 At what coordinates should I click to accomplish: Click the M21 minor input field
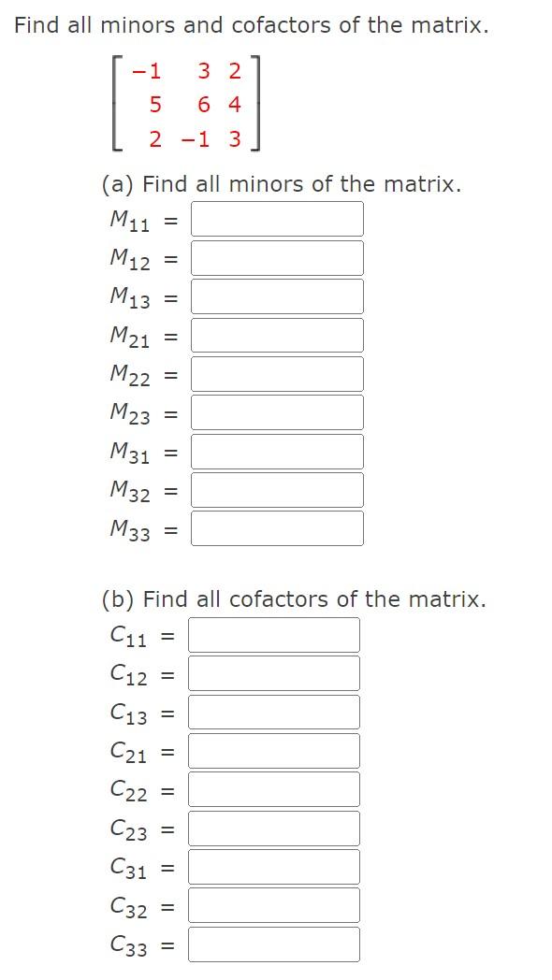pyautogui.click(x=277, y=334)
